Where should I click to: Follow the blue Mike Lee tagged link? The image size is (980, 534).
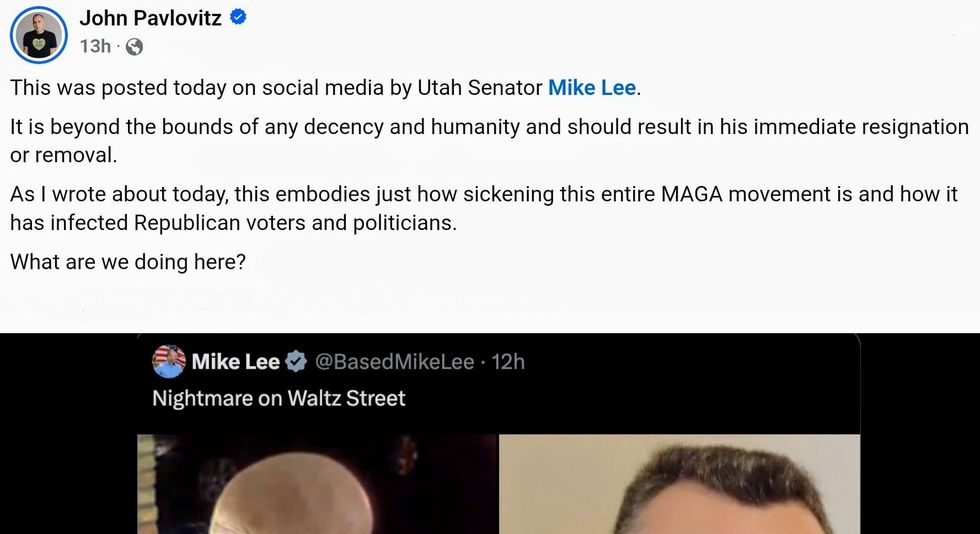click(592, 87)
